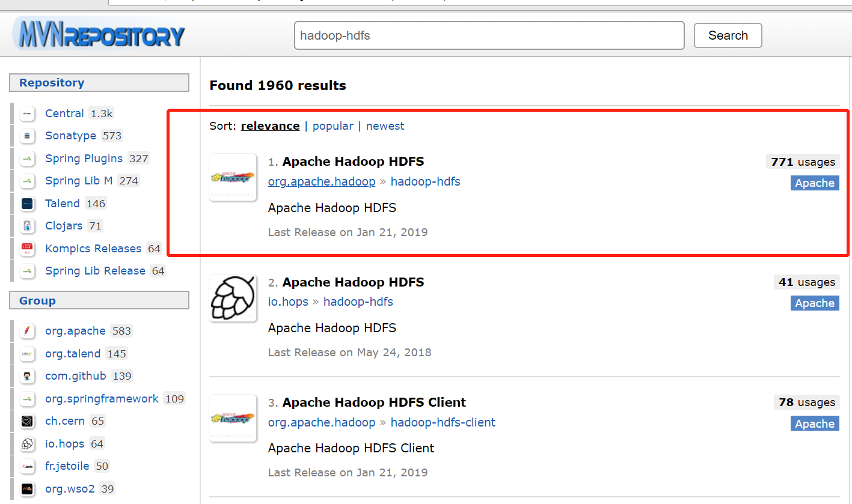Click the org.apache feather icon

coord(27,330)
